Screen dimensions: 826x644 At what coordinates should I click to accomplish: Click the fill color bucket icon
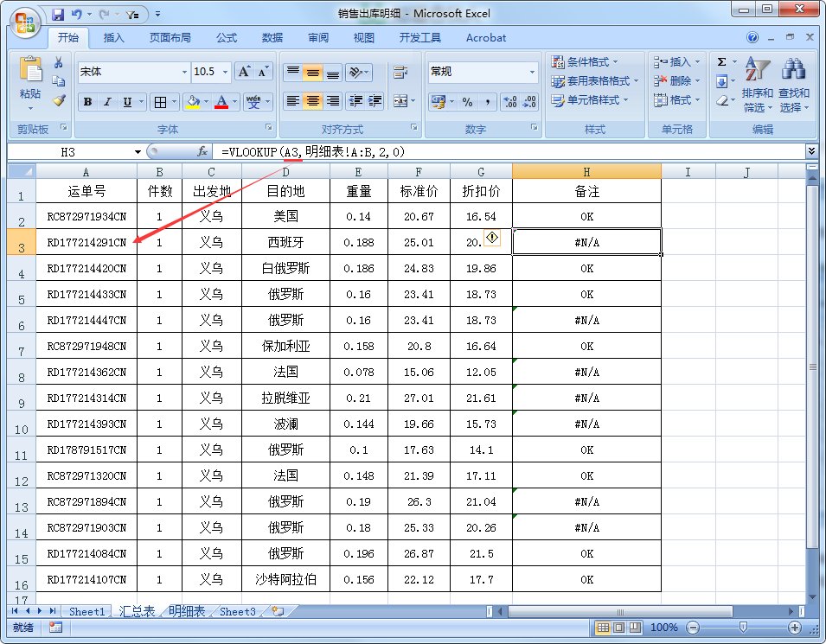pos(192,102)
